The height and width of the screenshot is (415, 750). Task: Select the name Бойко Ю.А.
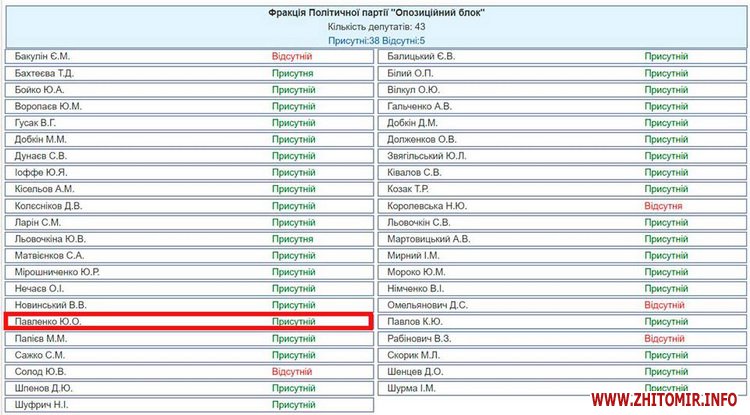[40, 90]
